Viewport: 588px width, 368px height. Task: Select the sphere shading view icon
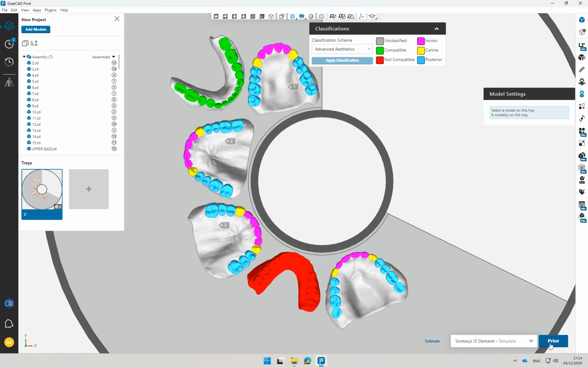pyautogui.click(x=311, y=16)
